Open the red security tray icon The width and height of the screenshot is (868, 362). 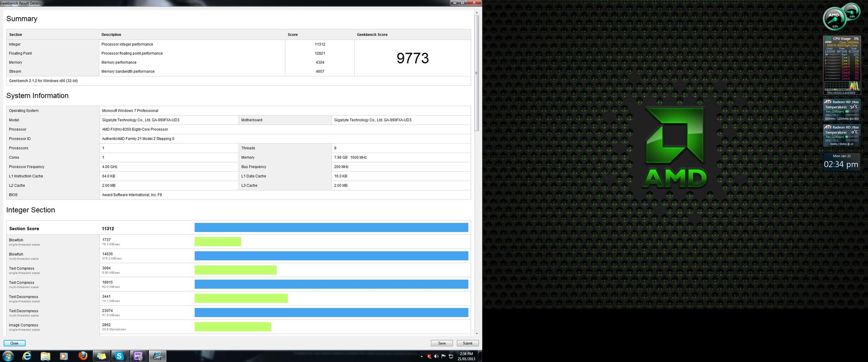pyautogui.click(x=429, y=356)
